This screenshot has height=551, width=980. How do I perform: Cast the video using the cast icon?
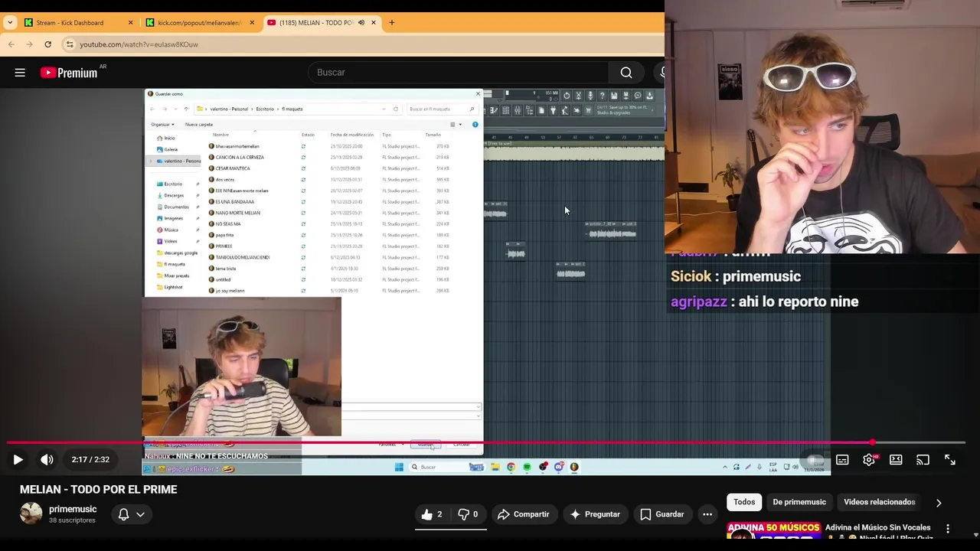click(x=923, y=460)
